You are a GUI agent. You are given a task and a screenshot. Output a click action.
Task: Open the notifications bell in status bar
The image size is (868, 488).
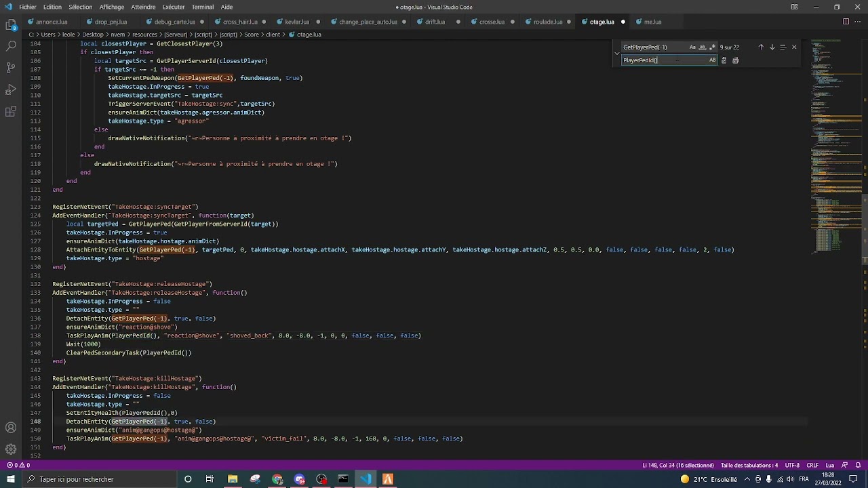coord(858,466)
